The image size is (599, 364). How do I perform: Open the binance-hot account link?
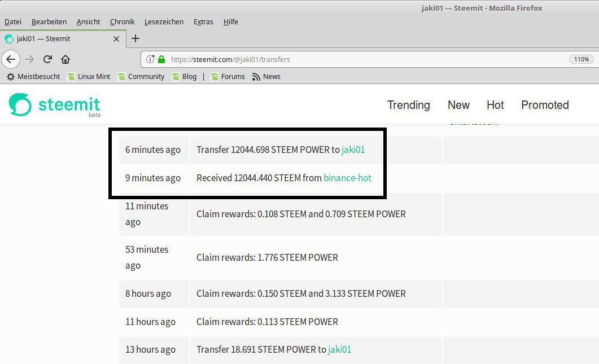point(347,178)
